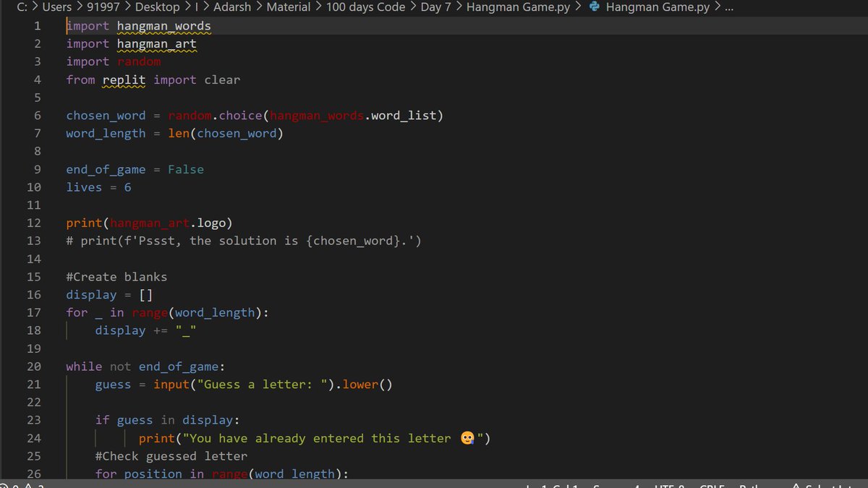Click the red 'random' on line 3
Screen dimensions: 868x488
pos(139,62)
